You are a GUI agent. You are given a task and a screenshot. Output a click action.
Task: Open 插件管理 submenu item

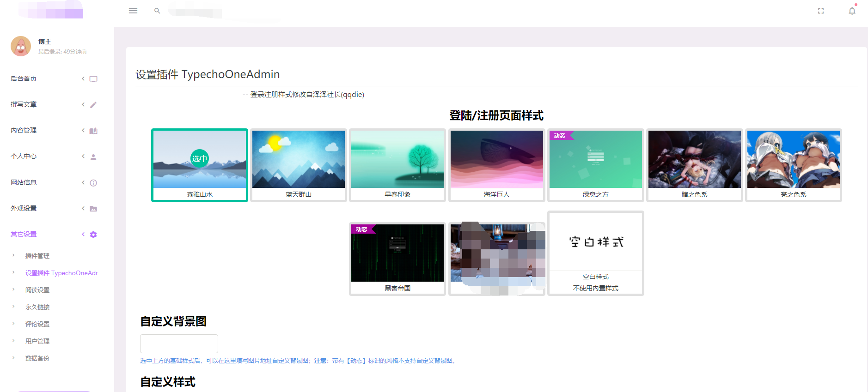click(x=37, y=256)
